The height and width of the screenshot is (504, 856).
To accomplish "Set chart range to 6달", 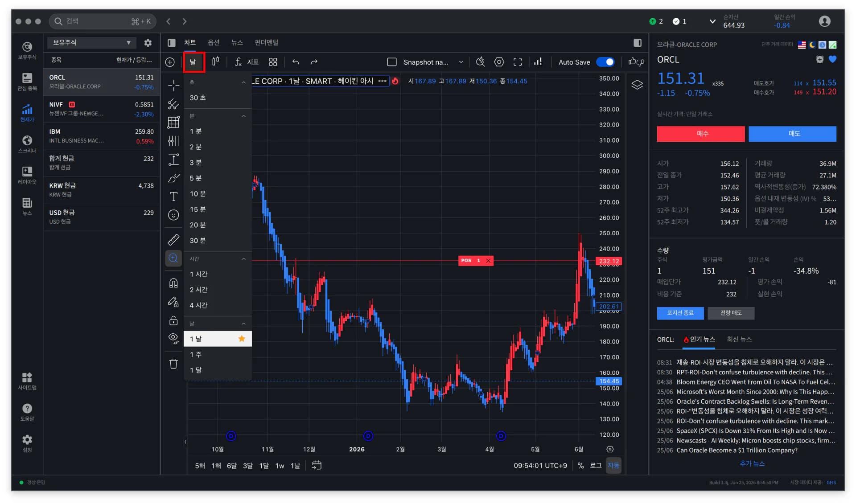I will click(x=232, y=465).
